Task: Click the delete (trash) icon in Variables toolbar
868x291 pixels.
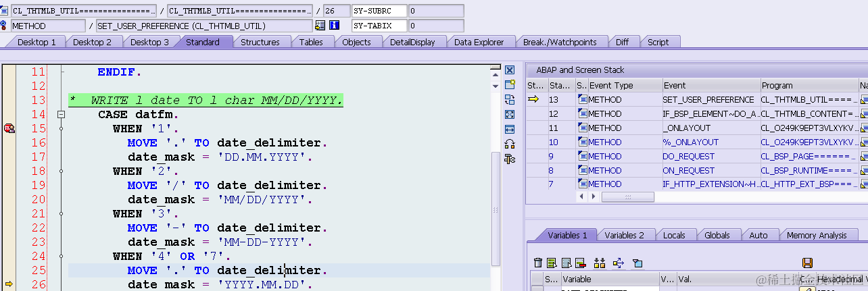Action: [538, 263]
